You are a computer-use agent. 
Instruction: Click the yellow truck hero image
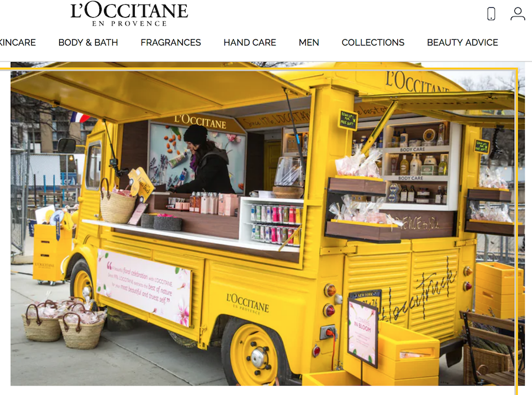[x=268, y=224]
